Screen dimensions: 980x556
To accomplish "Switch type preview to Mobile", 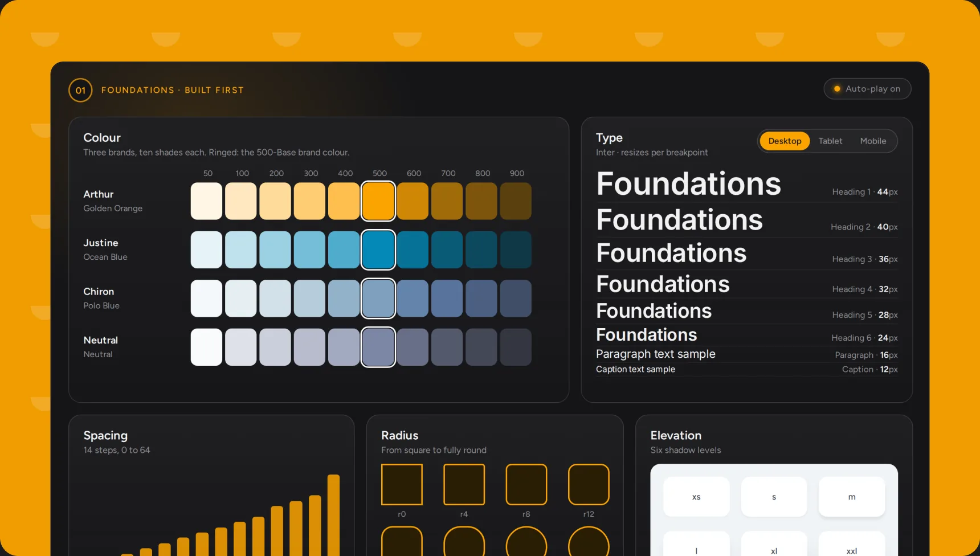I will tap(873, 141).
